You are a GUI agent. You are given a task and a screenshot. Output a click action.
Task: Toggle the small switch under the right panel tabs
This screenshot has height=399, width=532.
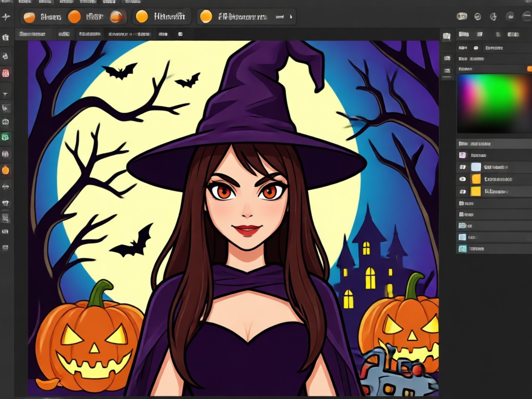(x=476, y=48)
